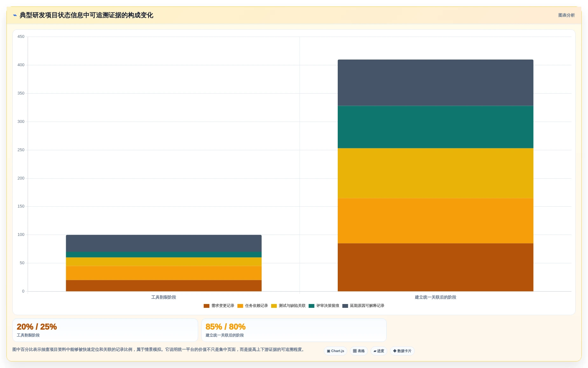
Task: Click the blue icon beside the chart title
Action: click(15, 15)
